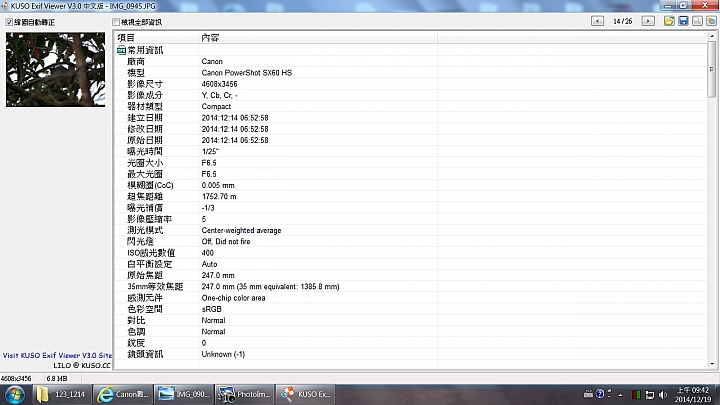The height and width of the screenshot is (405, 720).
Task: Enable the 檢視全部資訊 checkbox
Action: tap(116, 22)
